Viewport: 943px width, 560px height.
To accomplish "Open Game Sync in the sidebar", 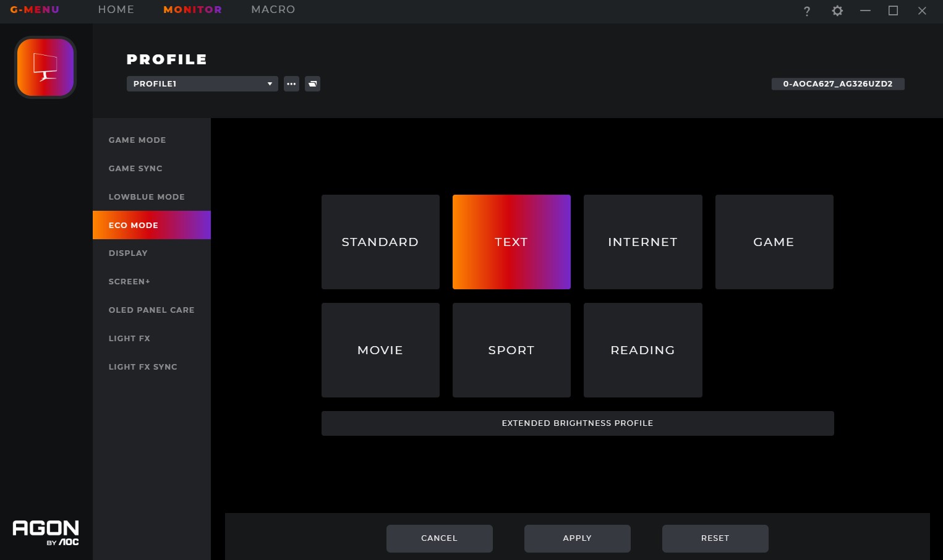I will point(151,168).
